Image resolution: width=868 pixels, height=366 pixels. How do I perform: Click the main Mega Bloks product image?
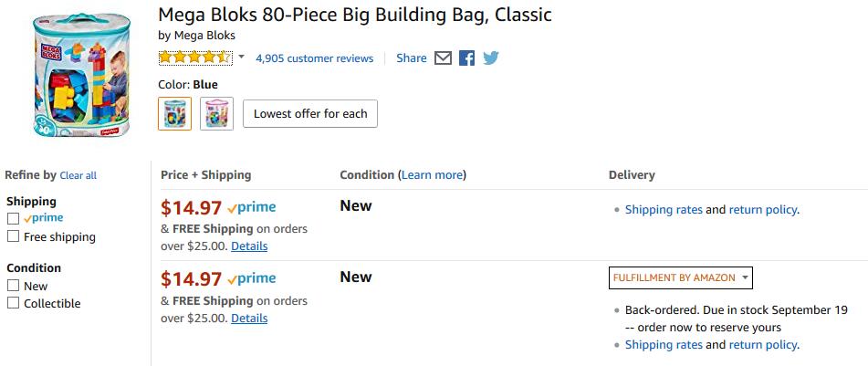(81, 75)
